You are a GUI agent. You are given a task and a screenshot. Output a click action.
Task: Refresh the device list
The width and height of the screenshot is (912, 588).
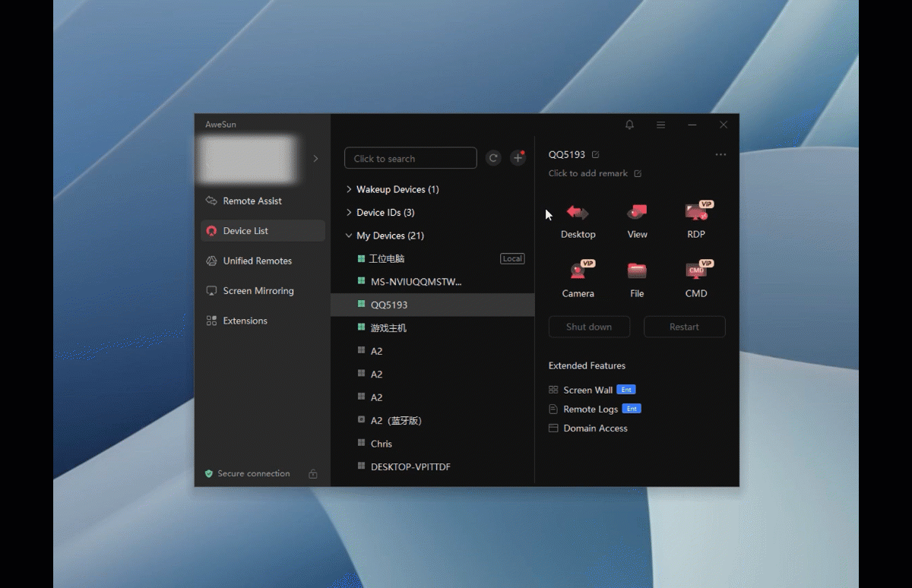[x=493, y=158]
